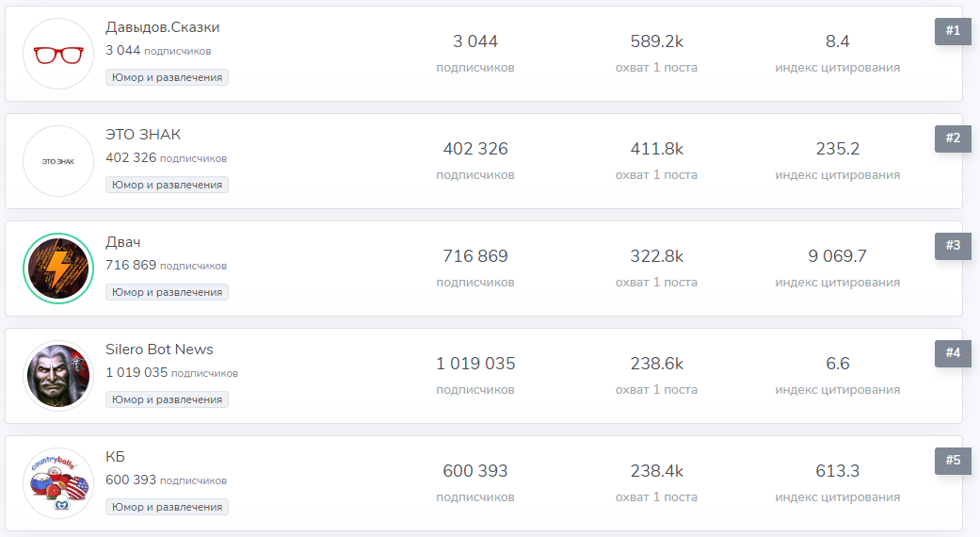This screenshot has width=980, height=537.
Task: Click the КБ countryballs avatar
Action: click(58, 483)
